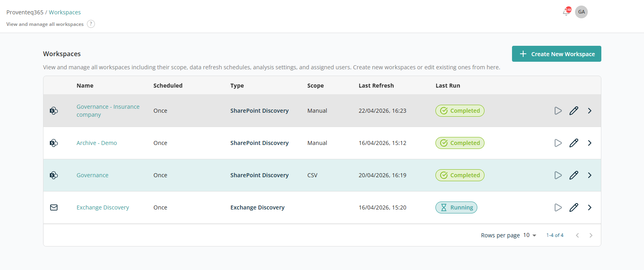
Task: Click Completed status for Governance - Insurance company
Action: [x=460, y=111]
